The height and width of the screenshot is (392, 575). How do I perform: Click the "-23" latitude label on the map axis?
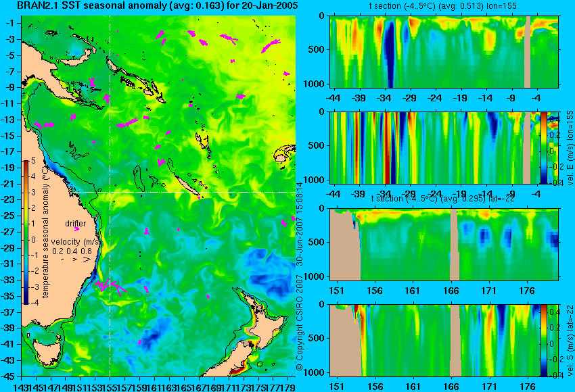click(x=8, y=199)
